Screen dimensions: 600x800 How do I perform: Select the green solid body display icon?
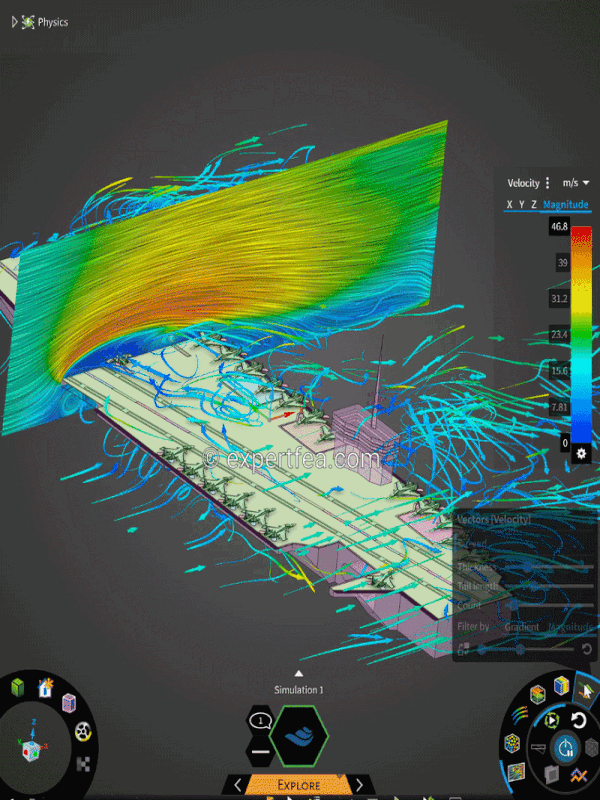coord(18,688)
